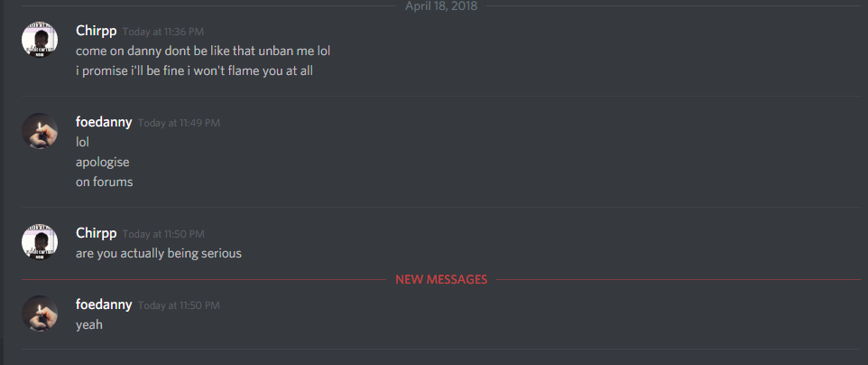This screenshot has width=868, height=365.
Task: Select the Chirpp username at 11:50 PM
Action: click(x=97, y=233)
